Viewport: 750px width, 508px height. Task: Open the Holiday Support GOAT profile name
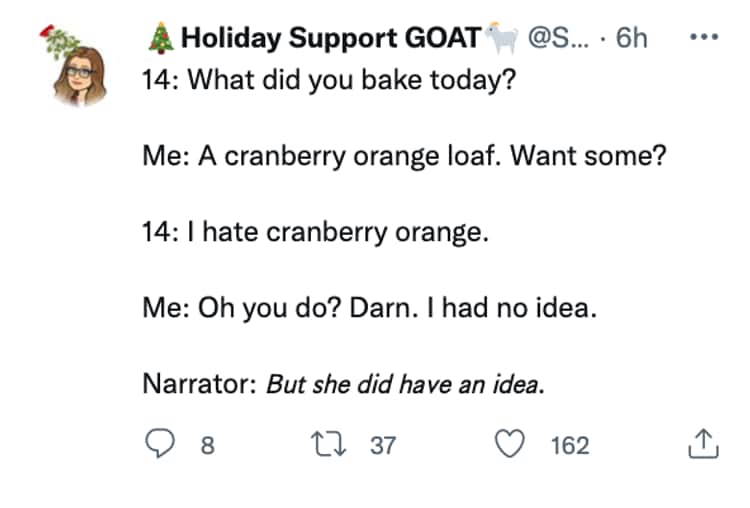point(330,39)
